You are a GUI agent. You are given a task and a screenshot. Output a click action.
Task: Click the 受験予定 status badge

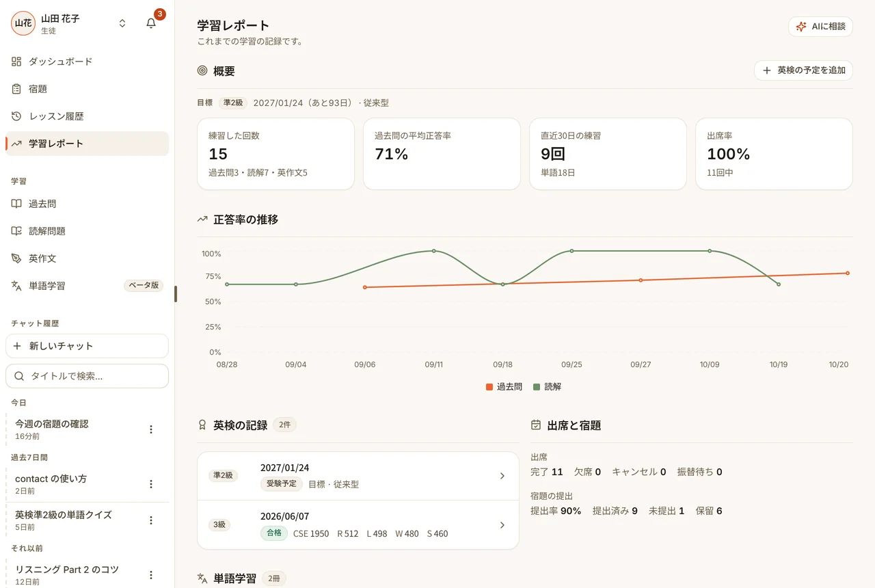coord(282,484)
